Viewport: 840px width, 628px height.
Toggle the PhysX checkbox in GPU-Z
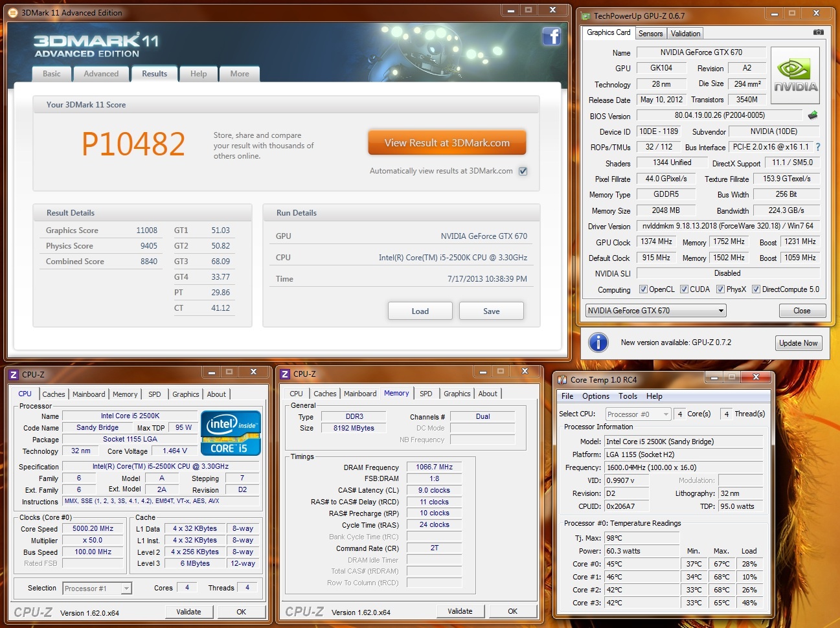[720, 289]
